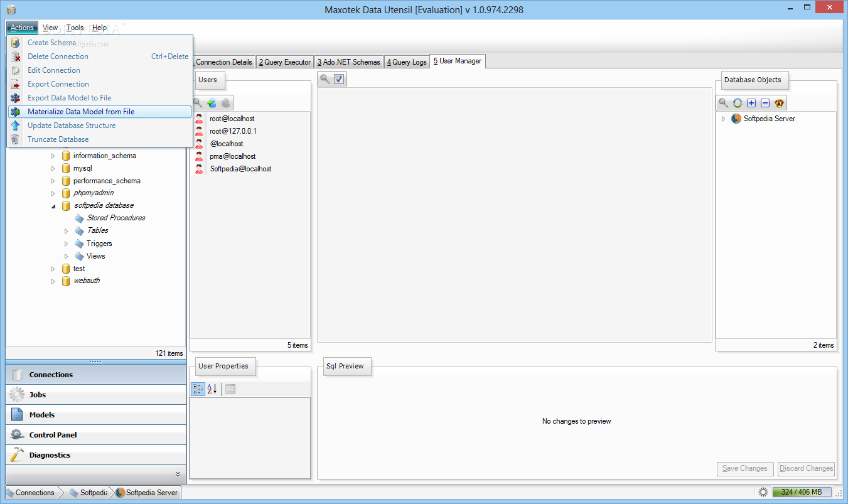Choose Export Data Model to File
The height and width of the screenshot is (504, 848).
100,98
